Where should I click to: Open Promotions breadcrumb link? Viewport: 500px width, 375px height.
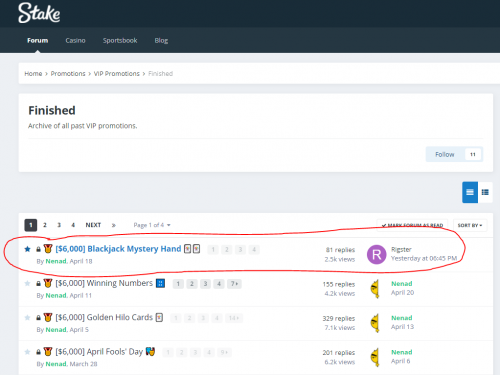pyautogui.click(x=68, y=73)
